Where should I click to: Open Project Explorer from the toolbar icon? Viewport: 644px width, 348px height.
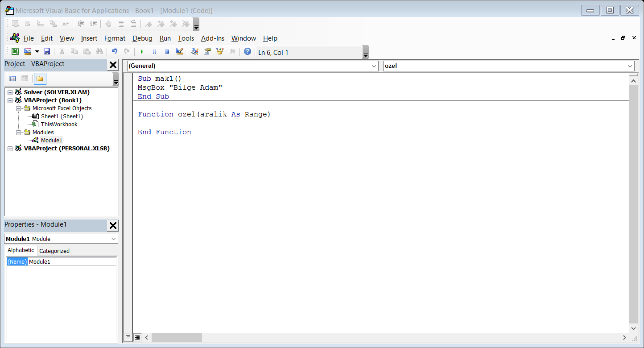[x=195, y=52]
